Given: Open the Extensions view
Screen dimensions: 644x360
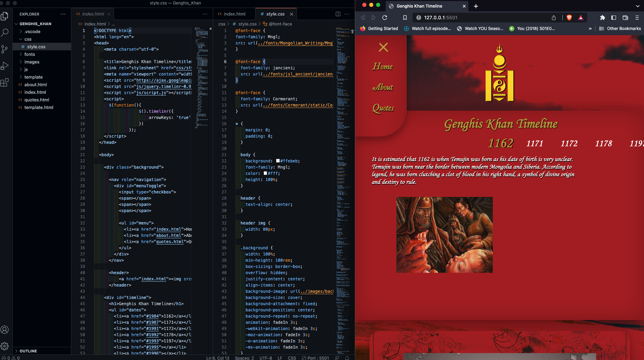Looking at the screenshot, I should click(5, 82).
